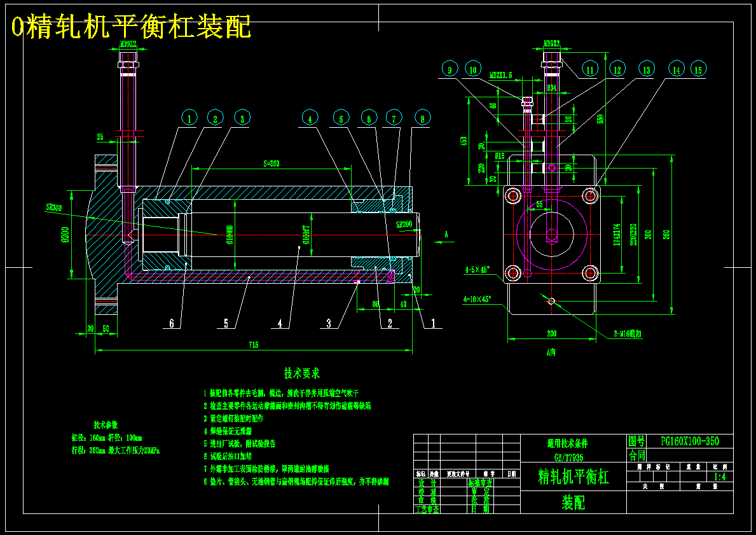Select circled balloon number 3

(x=242, y=118)
